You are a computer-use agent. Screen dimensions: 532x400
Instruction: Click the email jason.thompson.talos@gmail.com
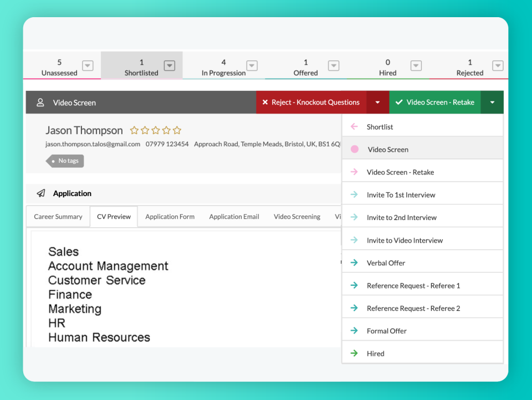coord(93,144)
